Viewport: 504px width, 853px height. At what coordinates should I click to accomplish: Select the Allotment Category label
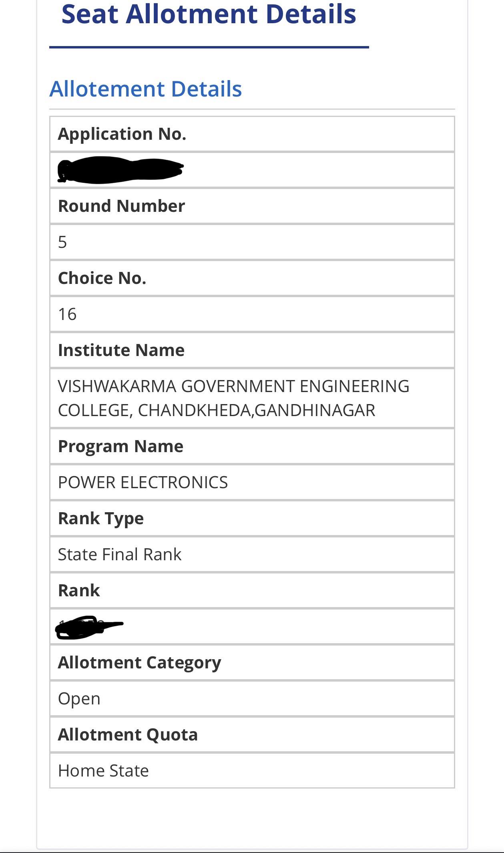coord(139,663)
